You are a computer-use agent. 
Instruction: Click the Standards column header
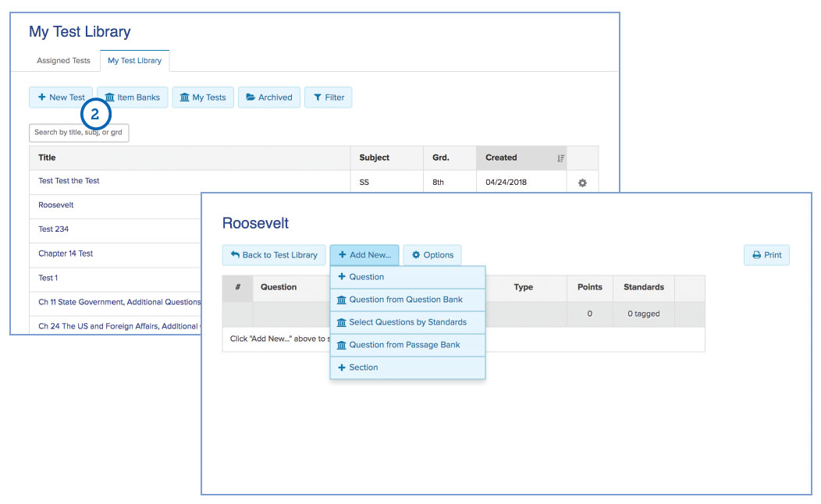pyautogui.click(x=644, y=287)
